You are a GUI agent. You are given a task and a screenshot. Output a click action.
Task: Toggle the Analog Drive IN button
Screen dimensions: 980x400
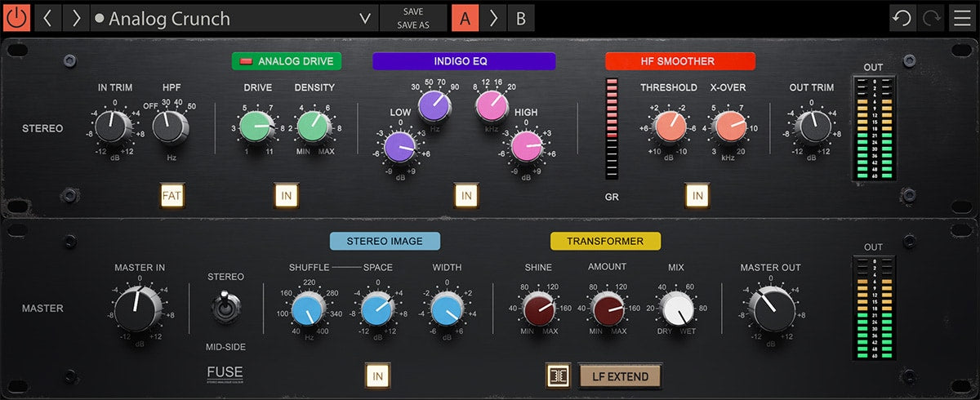click(x=287, y=196)
